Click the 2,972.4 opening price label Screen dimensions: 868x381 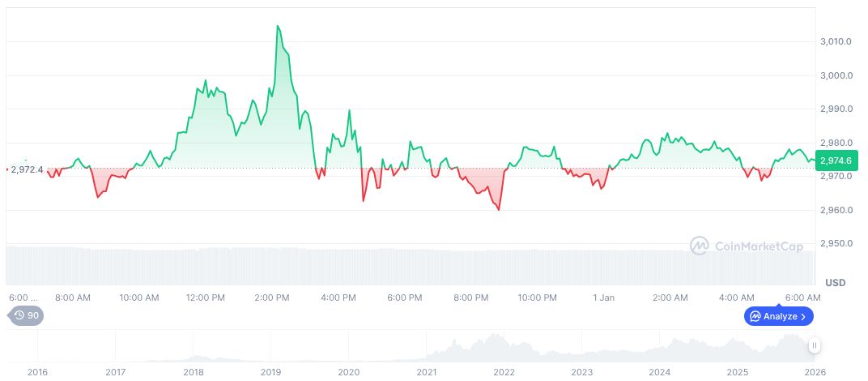(27, 169)
